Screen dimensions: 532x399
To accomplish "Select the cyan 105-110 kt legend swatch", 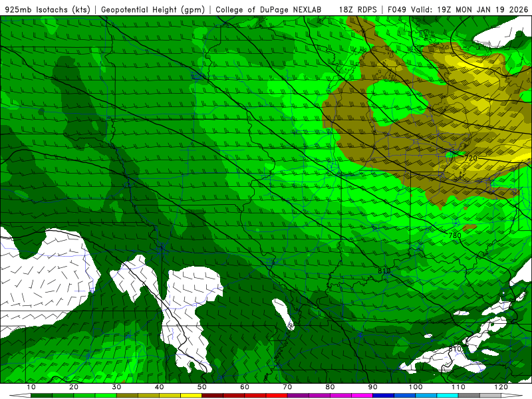I will pos(448,396).
